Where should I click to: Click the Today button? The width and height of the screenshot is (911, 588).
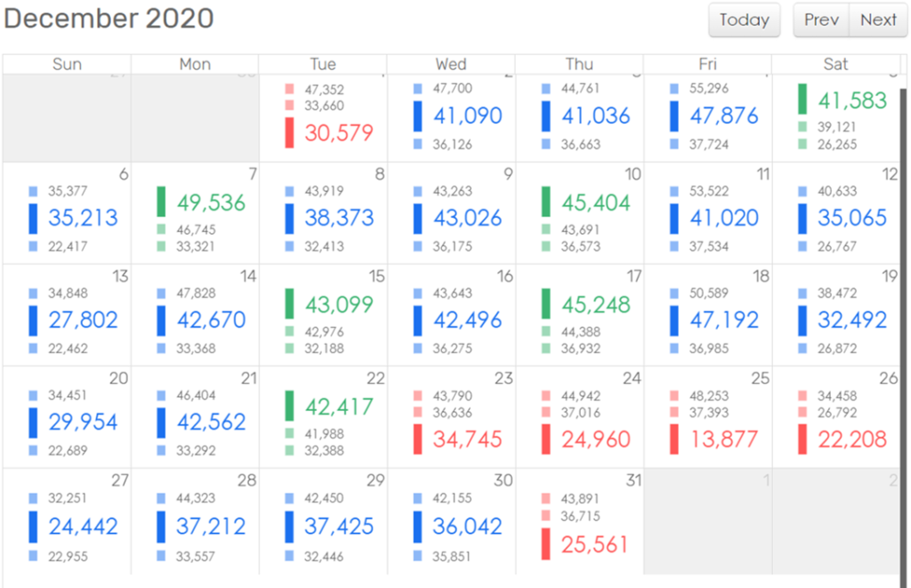pos(744,20)
